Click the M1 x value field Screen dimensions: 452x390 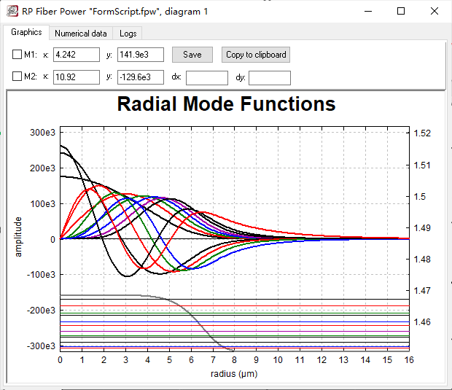(76, 55)
